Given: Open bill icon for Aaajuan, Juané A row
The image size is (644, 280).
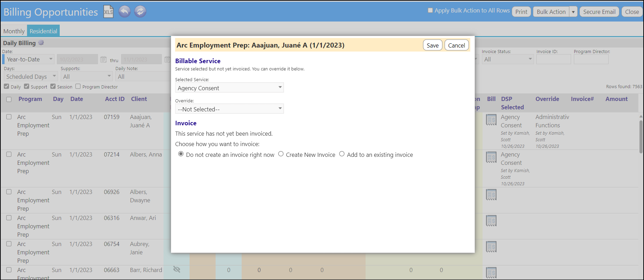Looking at the screenshot, I should click(491, 120).
